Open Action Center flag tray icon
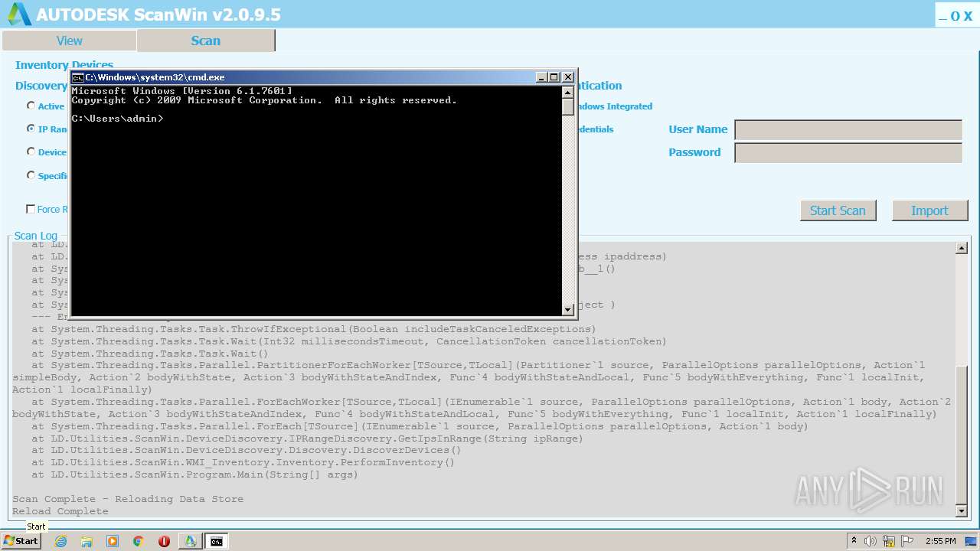980x551 pixels. coord(907,541)
